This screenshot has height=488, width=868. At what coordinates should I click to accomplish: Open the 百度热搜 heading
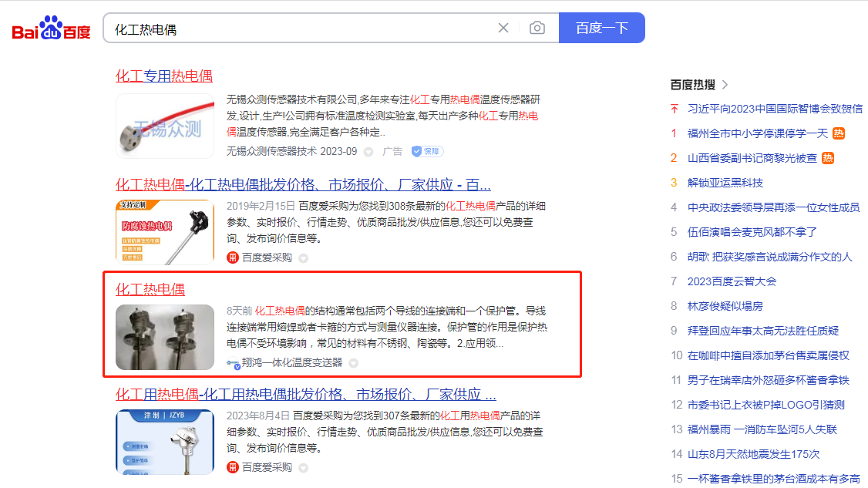(692, 85)
